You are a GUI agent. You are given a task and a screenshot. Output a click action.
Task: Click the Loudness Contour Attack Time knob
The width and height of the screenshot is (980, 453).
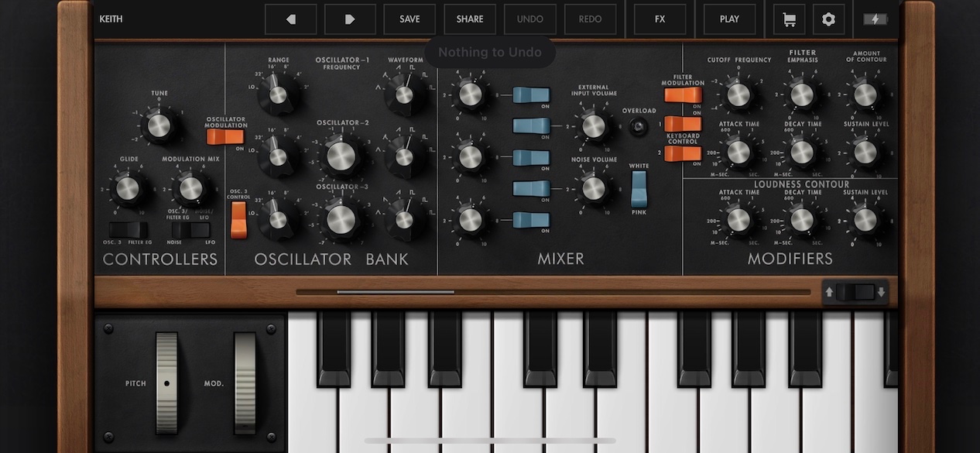(739, 220)
